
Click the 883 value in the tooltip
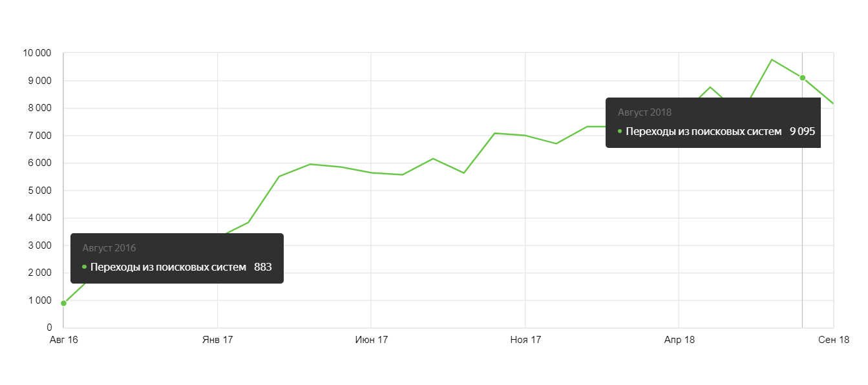tap(263, 267)
